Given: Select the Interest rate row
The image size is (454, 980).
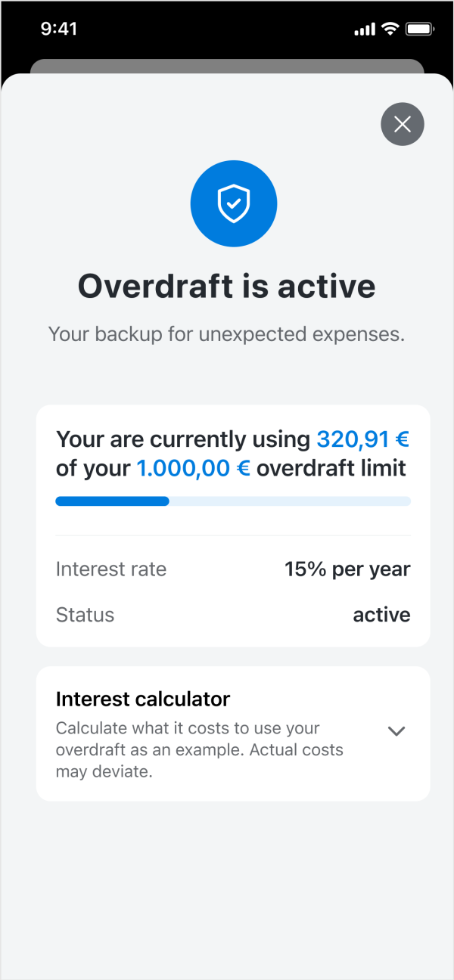Looking at the screenshot, I should pos(233,569).
